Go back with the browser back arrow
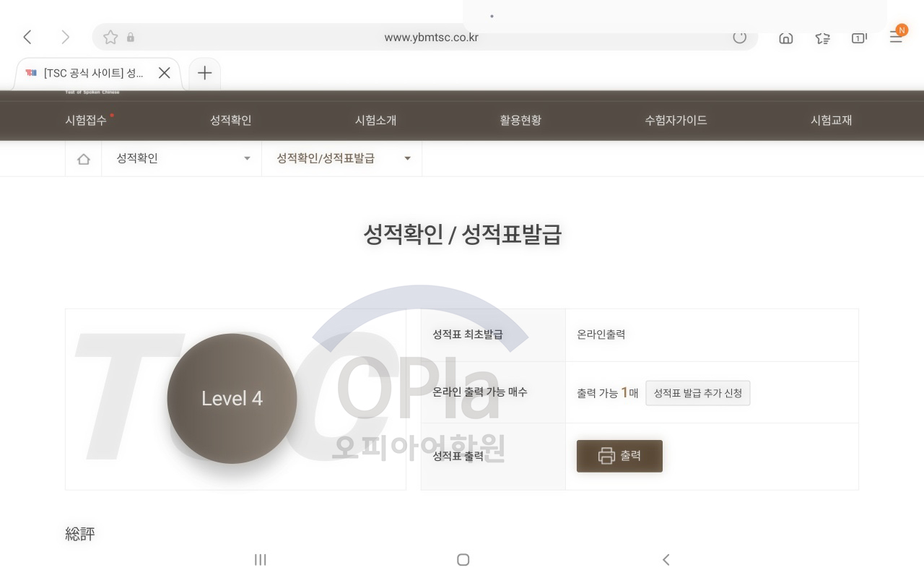 click(x=27, y=37)
